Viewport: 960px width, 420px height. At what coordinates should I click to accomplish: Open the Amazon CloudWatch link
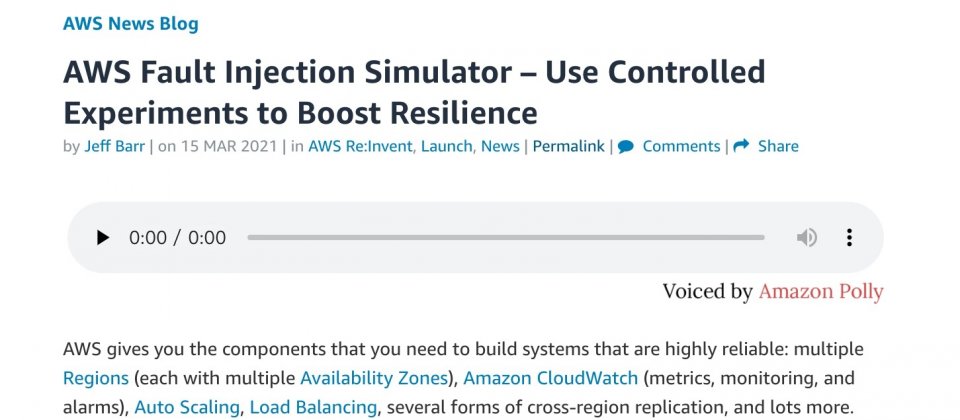coord(550,378)
